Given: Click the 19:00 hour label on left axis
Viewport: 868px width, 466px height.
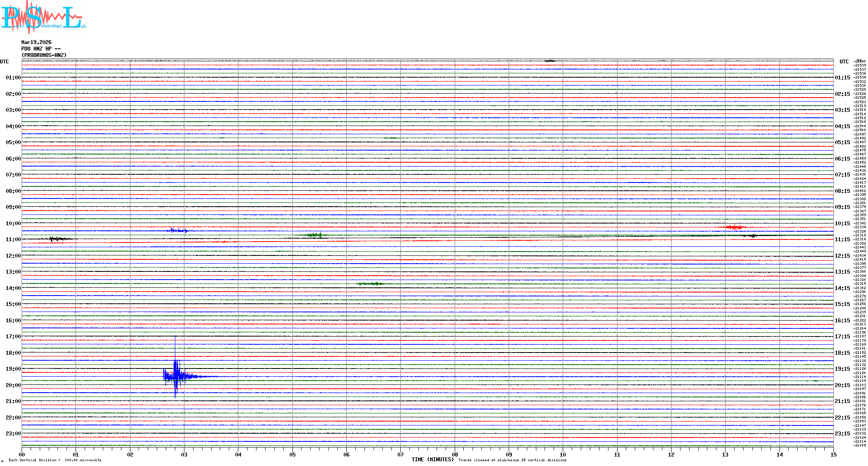Looking at the screenshot, I should pos(13,369).
